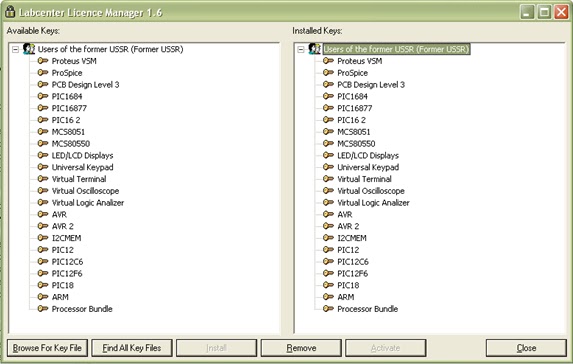Remove the selected installed key
This screenshot has width=573, height=364.
point(301,348)
